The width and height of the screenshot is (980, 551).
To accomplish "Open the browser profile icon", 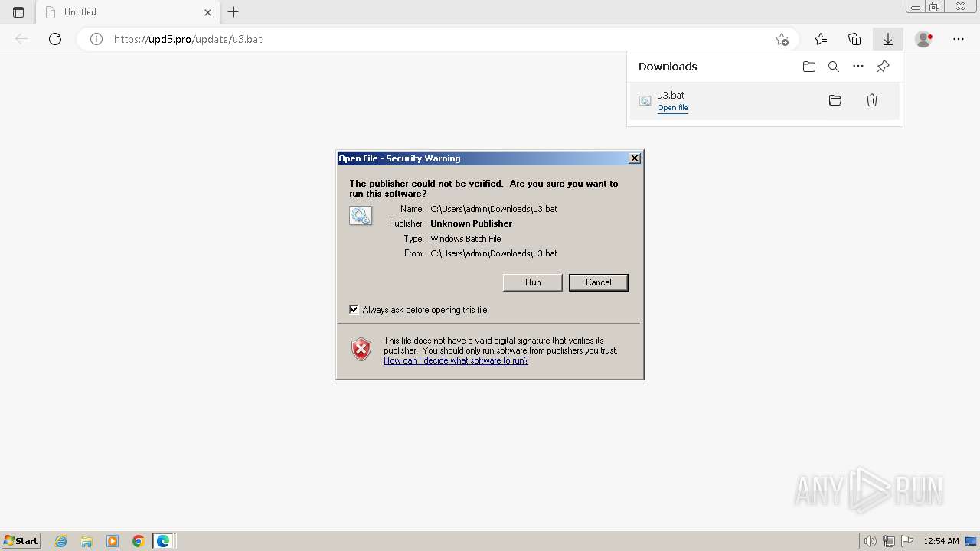I will pos(924,39).
